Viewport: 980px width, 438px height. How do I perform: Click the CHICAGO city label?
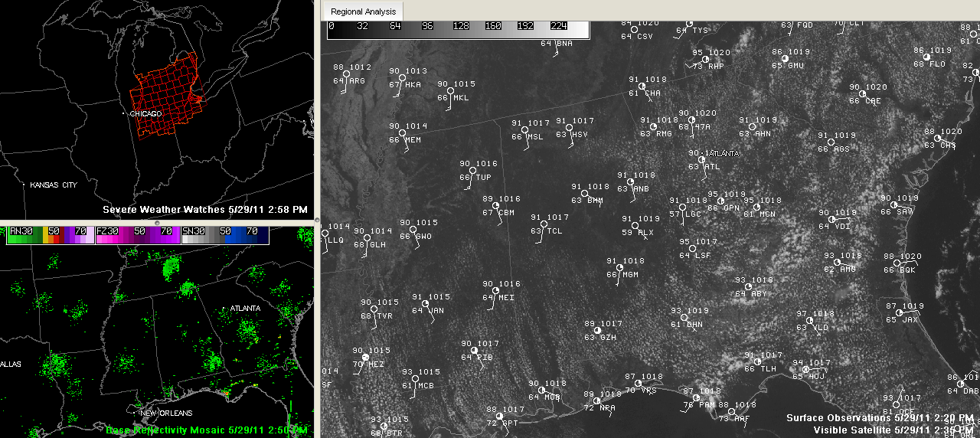click(x=145, y=114)
